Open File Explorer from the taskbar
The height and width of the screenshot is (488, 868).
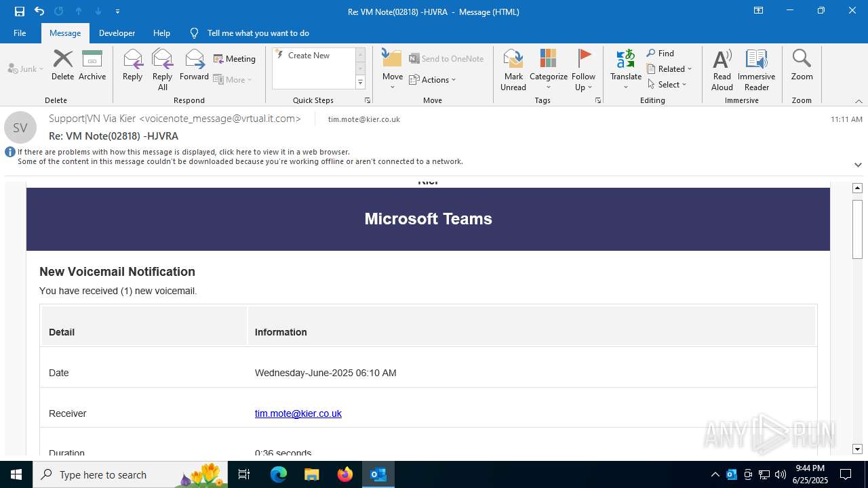(311, 474)
